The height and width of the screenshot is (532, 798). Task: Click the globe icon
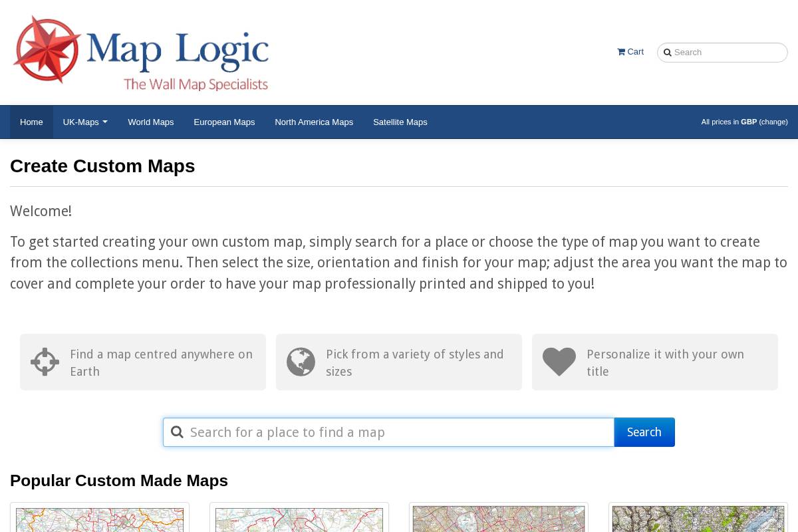pos(301,362)
